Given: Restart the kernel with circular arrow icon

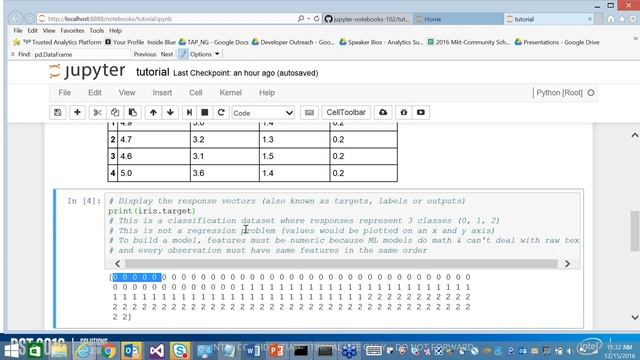Looking at the screenshot, I should coord(221,112).
